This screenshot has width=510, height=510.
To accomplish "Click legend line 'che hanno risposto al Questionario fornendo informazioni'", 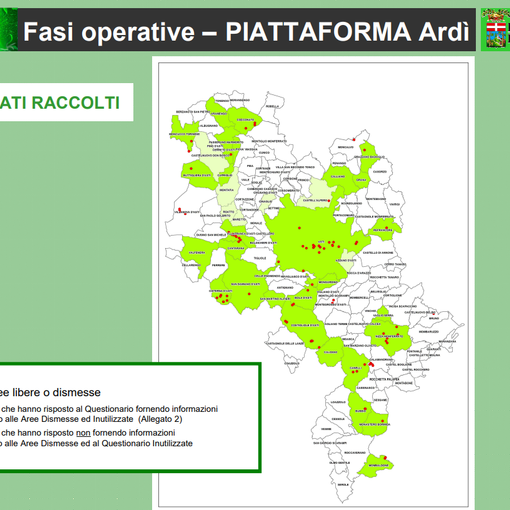I will point(109,409).
